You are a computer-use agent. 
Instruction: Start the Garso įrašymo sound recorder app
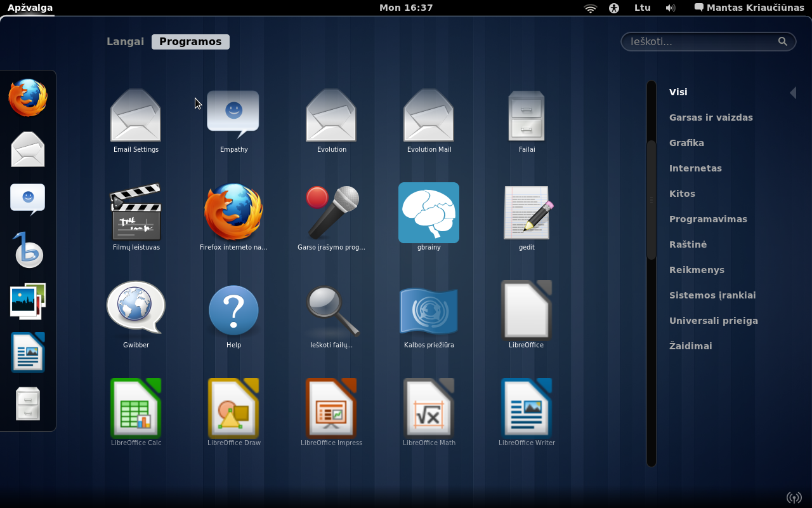tap(331, 213)
